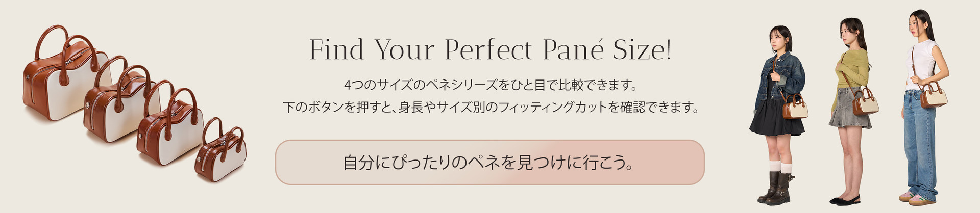Click the model wearing the denim jacket

777,115
